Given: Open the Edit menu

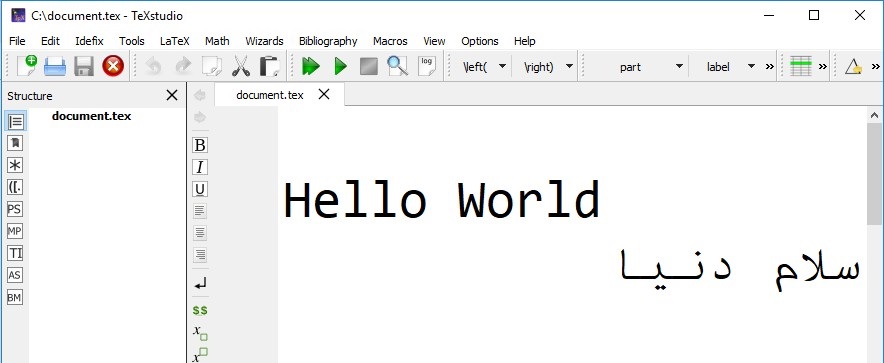Looking at the screenshot, I should coord(50,41).
